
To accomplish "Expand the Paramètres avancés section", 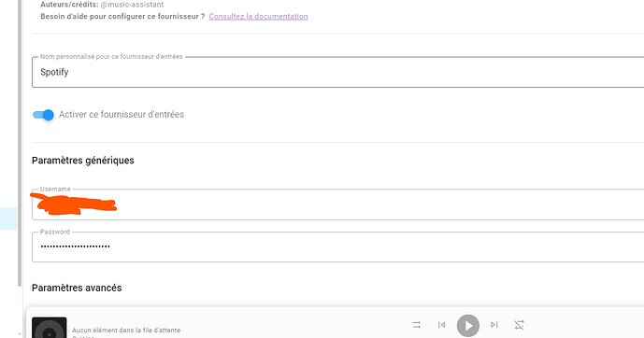I will pos(77,288).
